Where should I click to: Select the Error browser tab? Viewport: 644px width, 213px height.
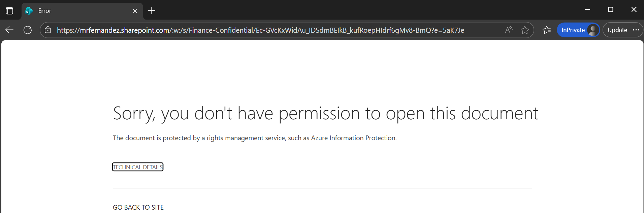(x=77, y=11)
